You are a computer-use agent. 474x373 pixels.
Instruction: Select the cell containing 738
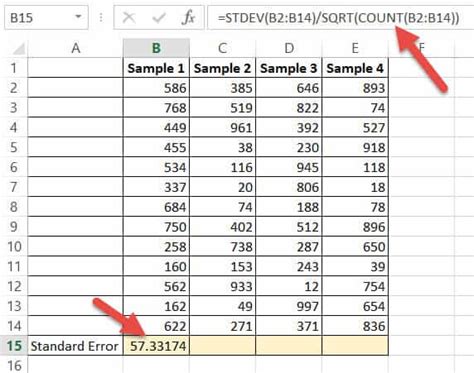click(x=222, y=246)
